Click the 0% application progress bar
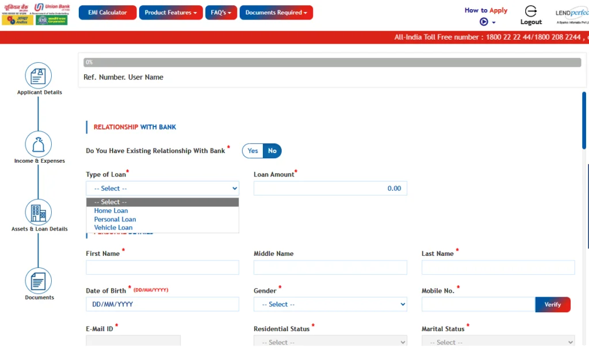The width and height of the screenshot is (589, 364). click(x=332, y=62)
